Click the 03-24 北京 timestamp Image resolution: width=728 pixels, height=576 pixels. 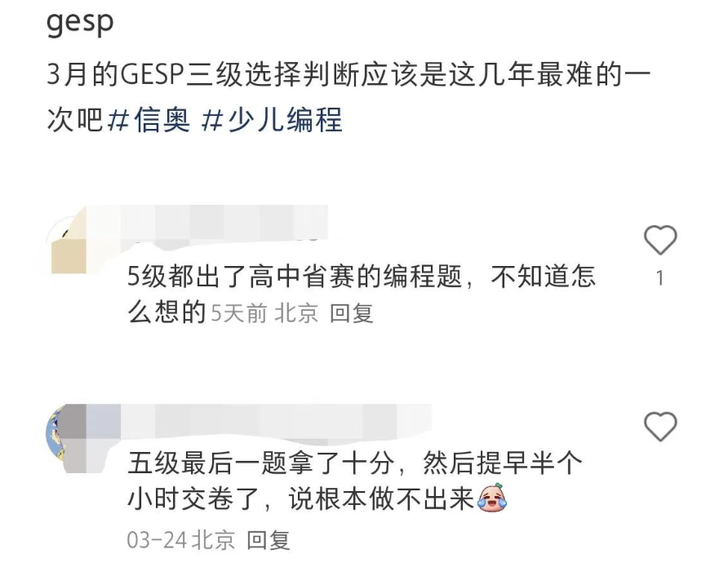pyautogui.click(x=180, y=540)
